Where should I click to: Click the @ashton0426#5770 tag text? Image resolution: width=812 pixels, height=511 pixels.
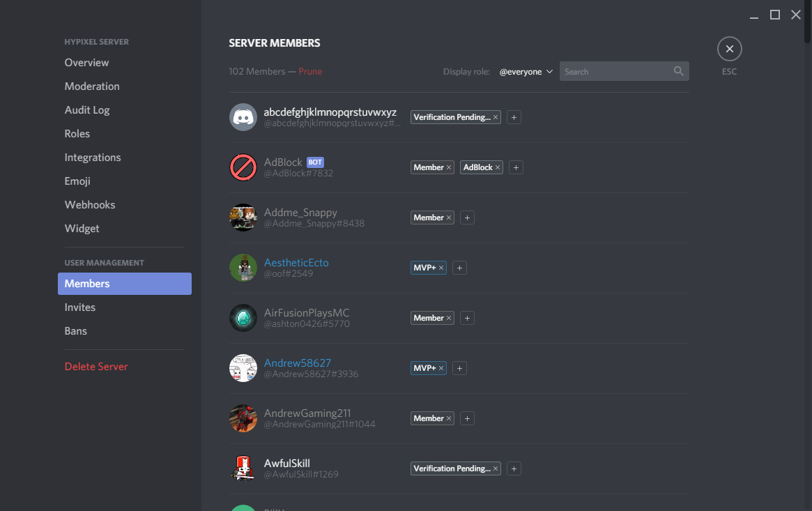coord(307,323)
